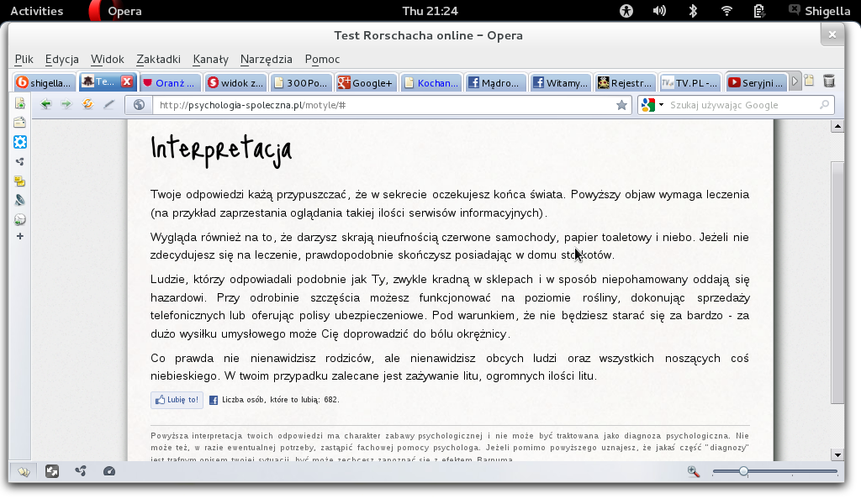Open the volume icon in the top bar

tap(659, 11)
